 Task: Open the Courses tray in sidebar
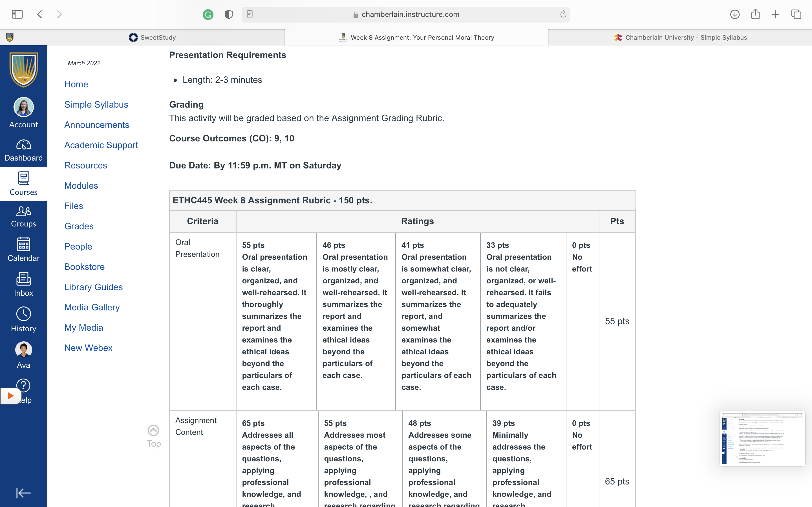pyautogui.click(x=23, y=184)
